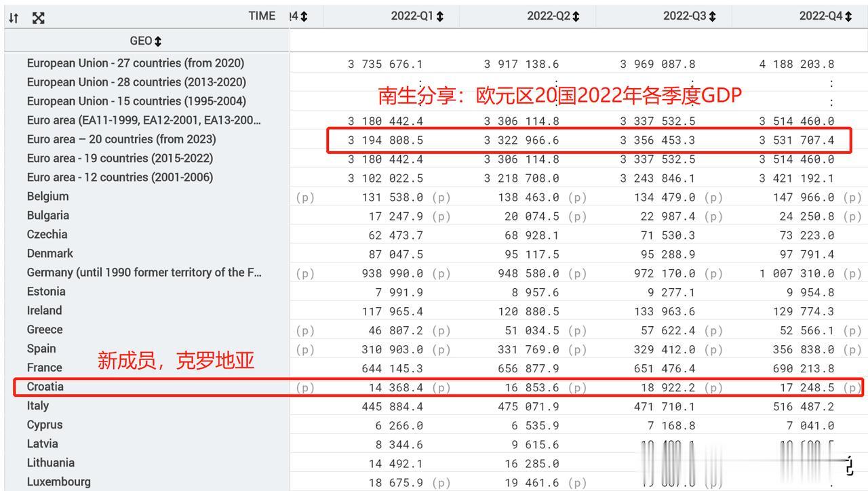Click Spain 2022-Q4 value 356 838.0
Screen dimensions: 868x491
point(805,349)
